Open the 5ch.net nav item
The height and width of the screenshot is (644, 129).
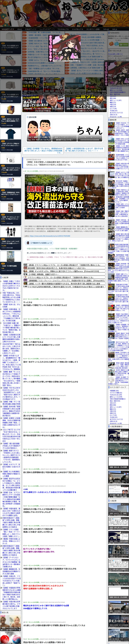click(x=106, y=29)
